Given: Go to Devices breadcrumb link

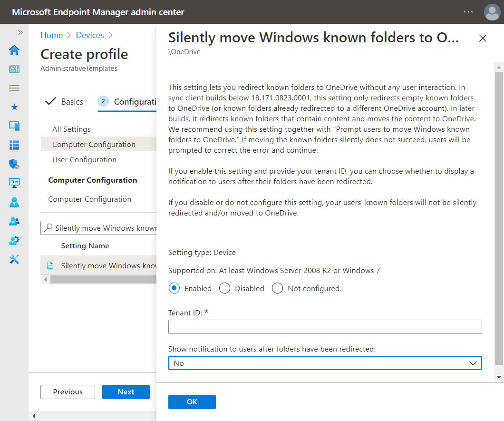Looking at the screenshot, I should point(90,35).
